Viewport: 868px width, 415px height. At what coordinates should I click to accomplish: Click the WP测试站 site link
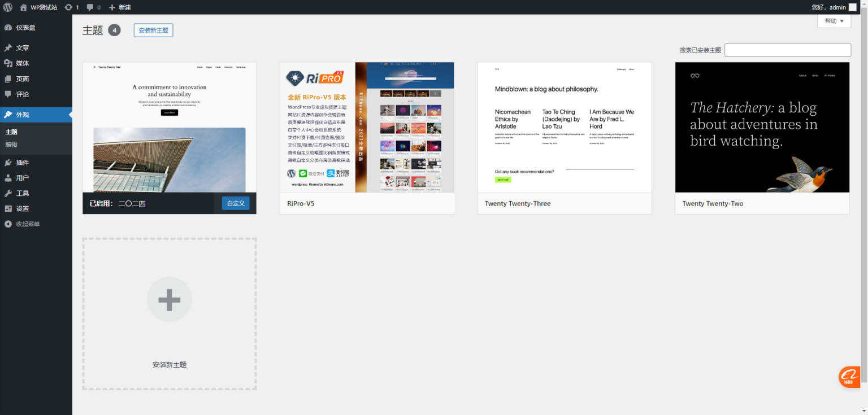tap(43, 7)
